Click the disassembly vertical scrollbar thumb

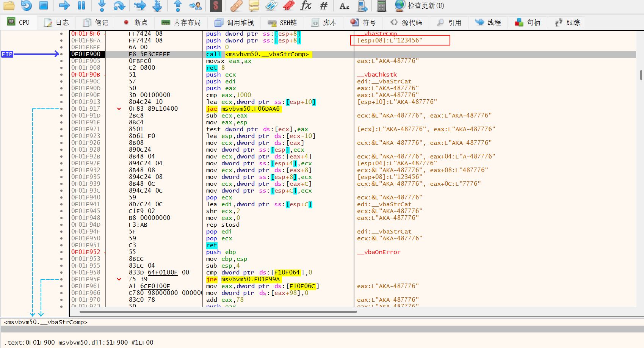click(641, 75)
